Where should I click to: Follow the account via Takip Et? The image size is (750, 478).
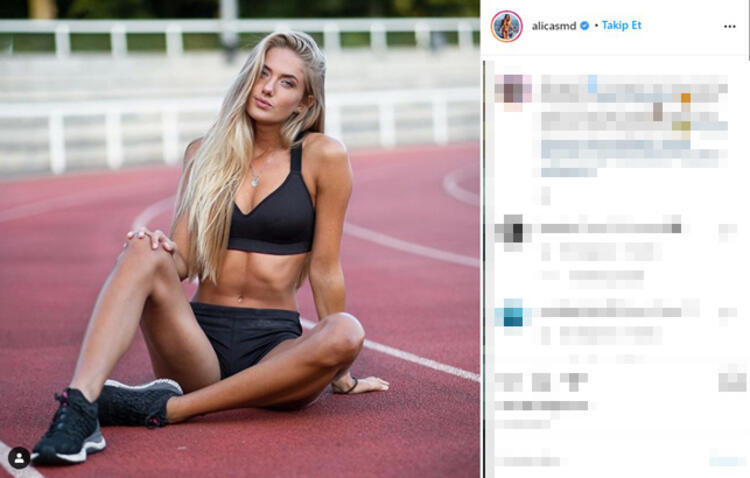point(621,25)
